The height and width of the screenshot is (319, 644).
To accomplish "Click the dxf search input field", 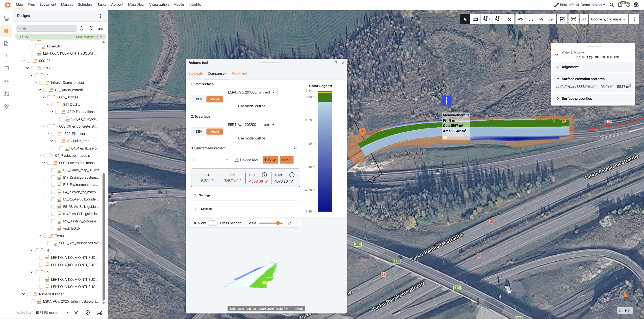I will pyautogui.click(x=46, y=28).
